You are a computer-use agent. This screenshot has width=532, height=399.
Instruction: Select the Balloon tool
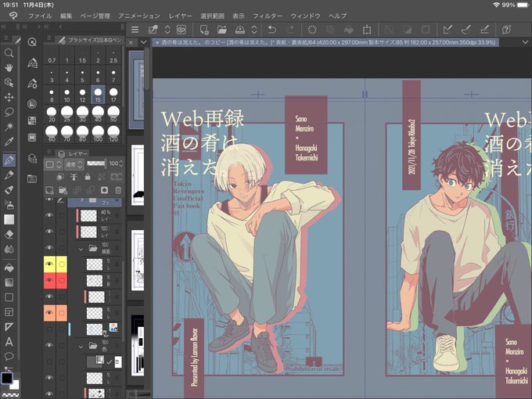click(x=9, y=356)
